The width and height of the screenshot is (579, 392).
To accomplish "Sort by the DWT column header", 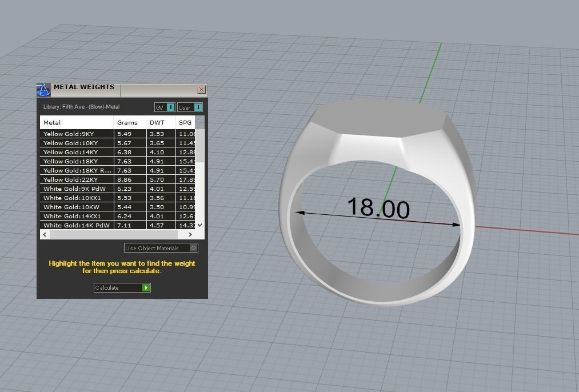I will pyautogui.click(x=161, y=122).
